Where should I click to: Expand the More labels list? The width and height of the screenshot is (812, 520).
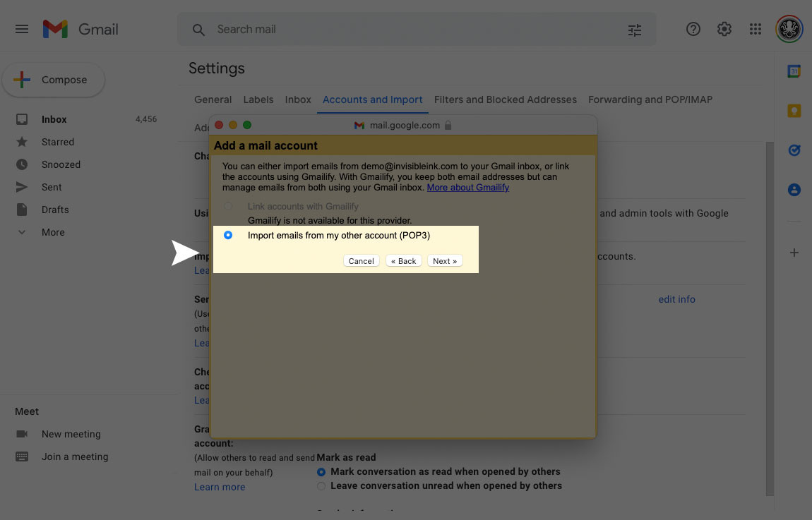tap(53, 232)
